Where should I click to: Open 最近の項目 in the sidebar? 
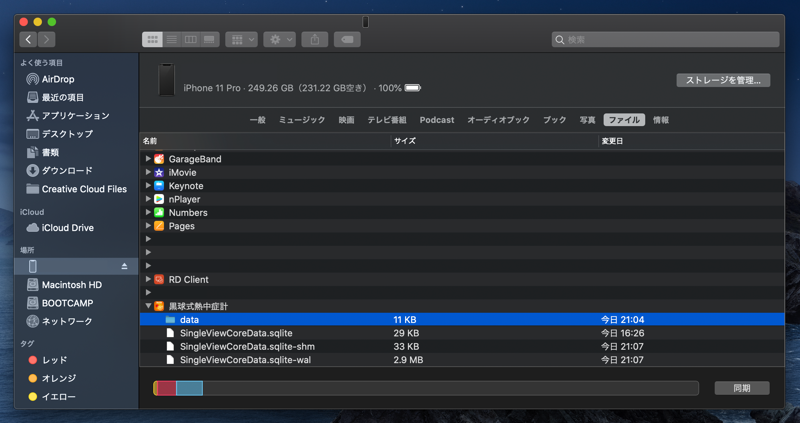click(76, 97)
